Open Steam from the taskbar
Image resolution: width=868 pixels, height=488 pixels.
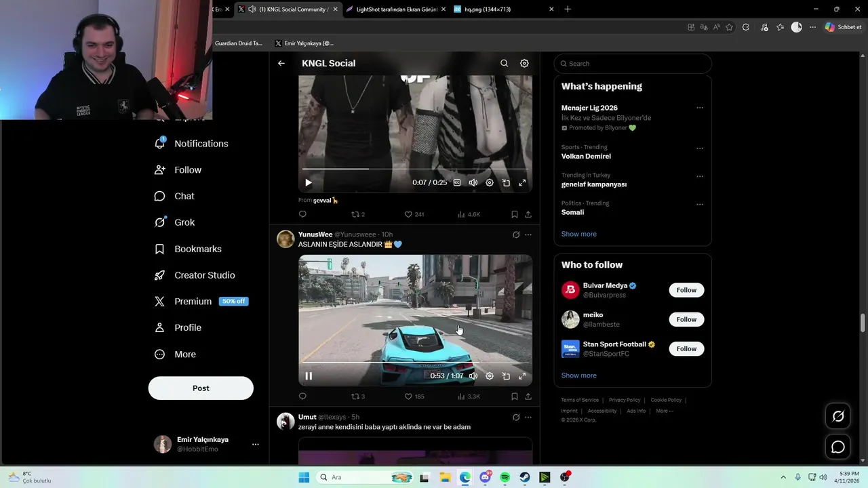pos(525,477)
